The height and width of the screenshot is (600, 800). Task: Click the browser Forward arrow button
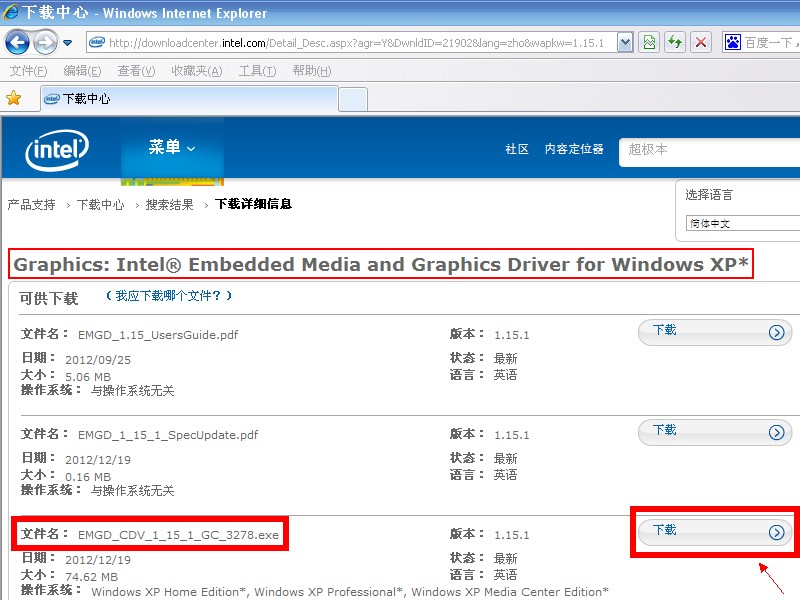click(45, 42)
